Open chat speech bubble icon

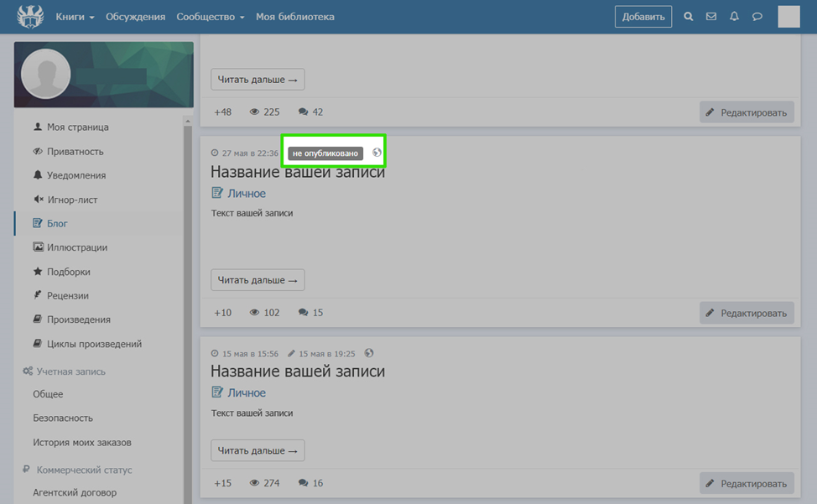coord(757,17)
